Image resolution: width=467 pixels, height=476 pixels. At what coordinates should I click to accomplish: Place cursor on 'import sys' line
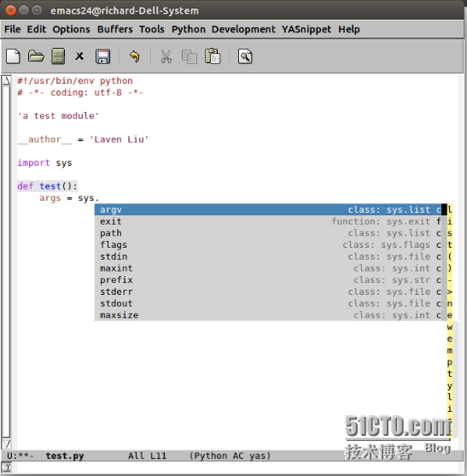45,162
